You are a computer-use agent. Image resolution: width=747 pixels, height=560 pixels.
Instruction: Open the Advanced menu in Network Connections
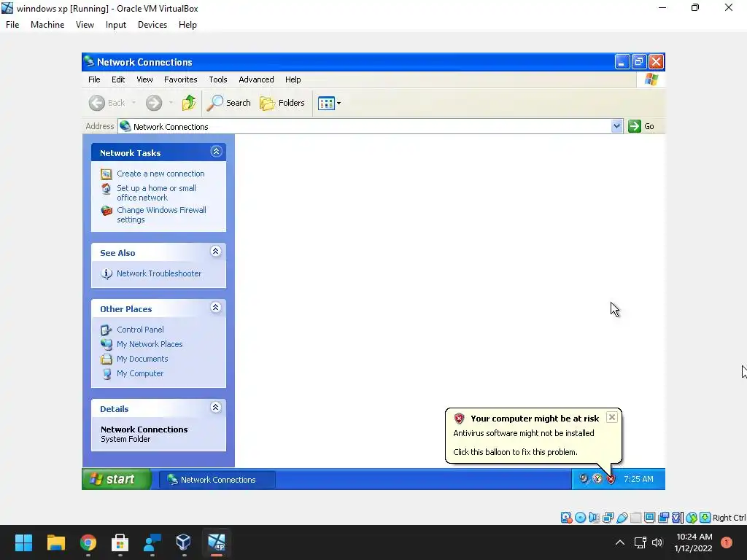tap(256, 79)
